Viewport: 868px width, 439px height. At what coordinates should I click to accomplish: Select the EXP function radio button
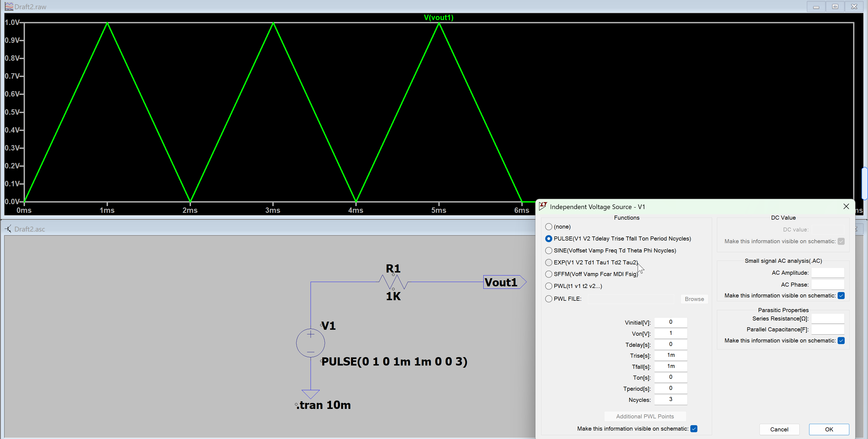548,262
